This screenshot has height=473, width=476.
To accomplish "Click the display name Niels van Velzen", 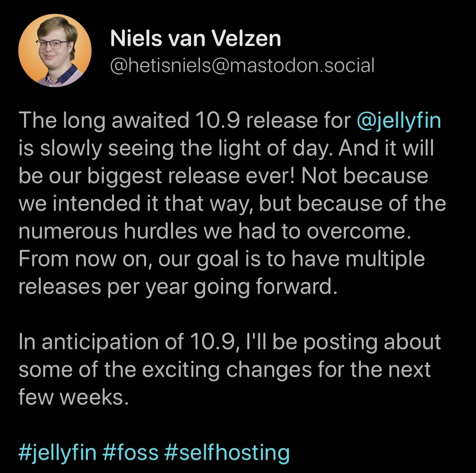I will pyautogui.click(x=196, y=39).
